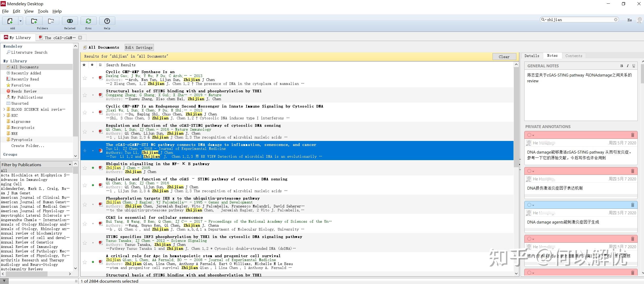The image size is (644, 284).
Task: Click the Bold formatting button in notes
Action: pos(621,66)
